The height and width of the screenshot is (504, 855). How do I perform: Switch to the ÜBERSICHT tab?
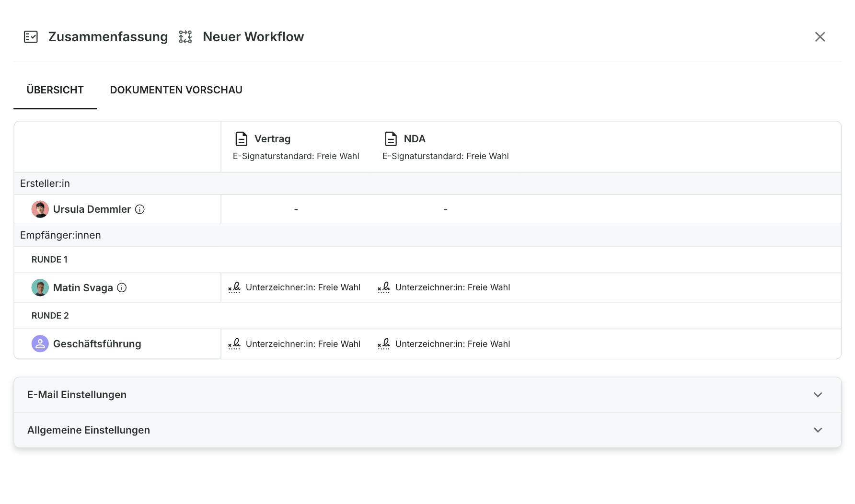[x=55, y=90]
